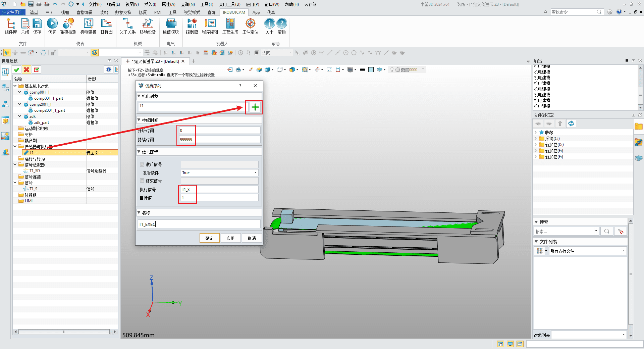Start the 仿真 simulation play icon
The width and height of the screenshot is (644, 349).
click(x=52, y=26)
